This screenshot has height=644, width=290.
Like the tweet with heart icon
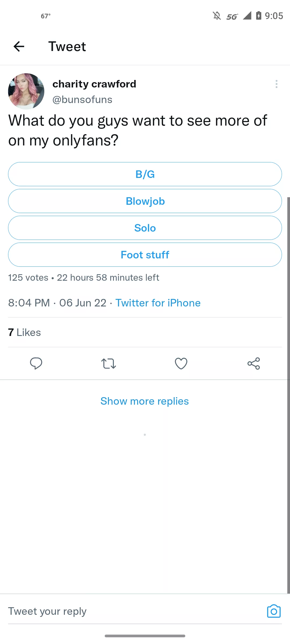point(181,364)
